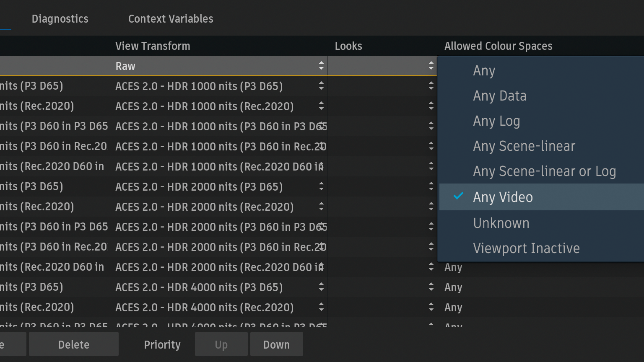Lower priority with the Down button
The image size is (644, 362).
point(277,344)
